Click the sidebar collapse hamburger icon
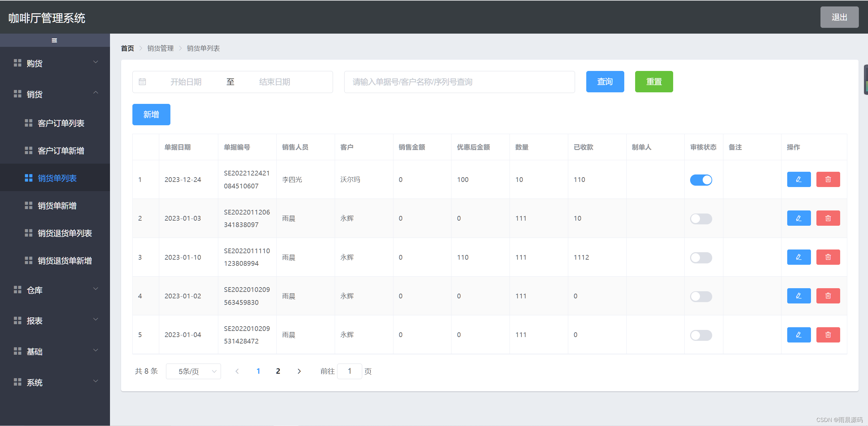This screenshot has height=426, width=868. [x=54, y=40]
